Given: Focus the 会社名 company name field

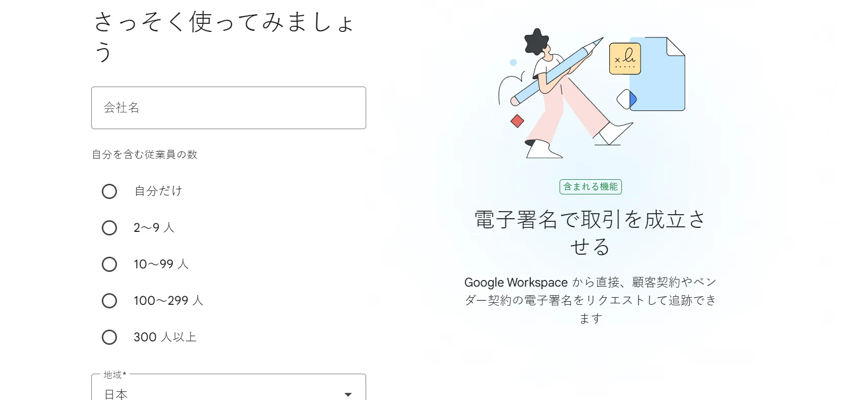Looking at the screenshot, I should click(228, 108).
